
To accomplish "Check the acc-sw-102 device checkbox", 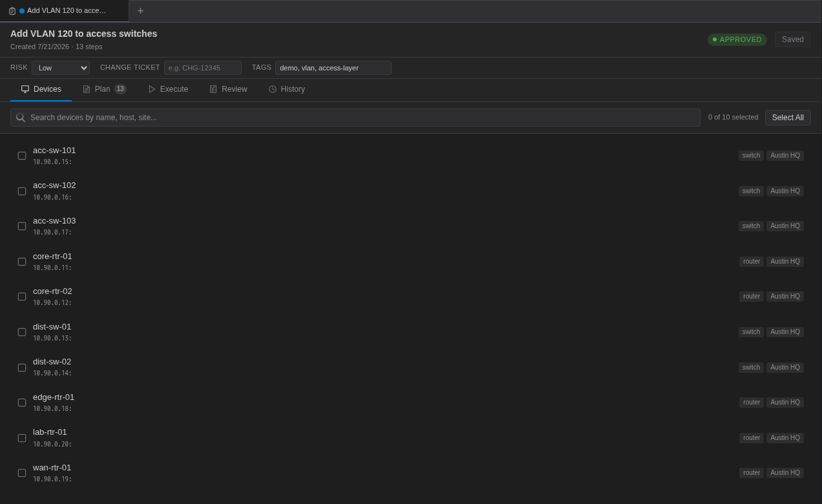I will click(x=22, y=191).
